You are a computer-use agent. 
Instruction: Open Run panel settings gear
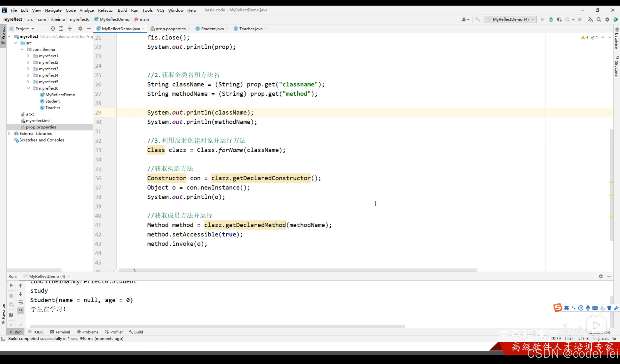[x=601, y=276]
